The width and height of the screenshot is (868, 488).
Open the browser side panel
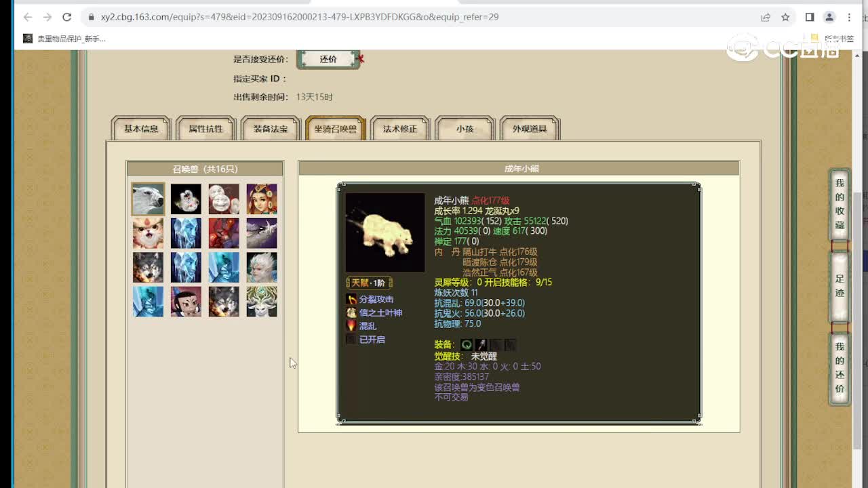pyautogui.click(x=810, y=17)
